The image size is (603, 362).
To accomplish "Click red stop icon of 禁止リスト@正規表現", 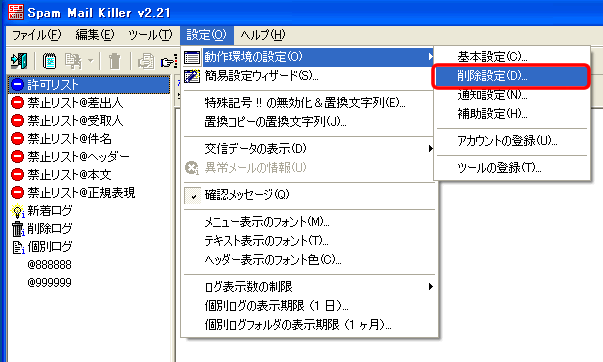I will [x=17, y=192].
